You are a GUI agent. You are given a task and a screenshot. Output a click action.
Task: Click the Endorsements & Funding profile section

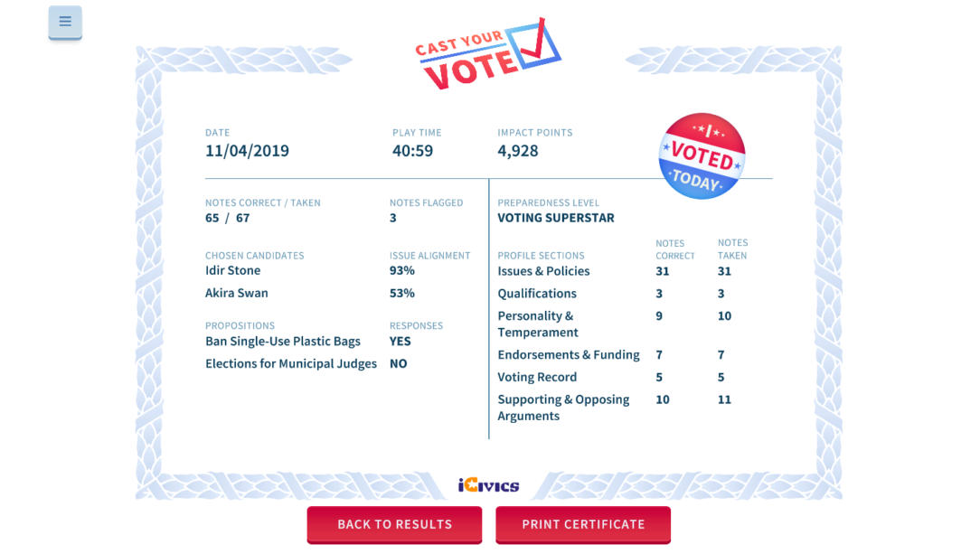point(569,354)
